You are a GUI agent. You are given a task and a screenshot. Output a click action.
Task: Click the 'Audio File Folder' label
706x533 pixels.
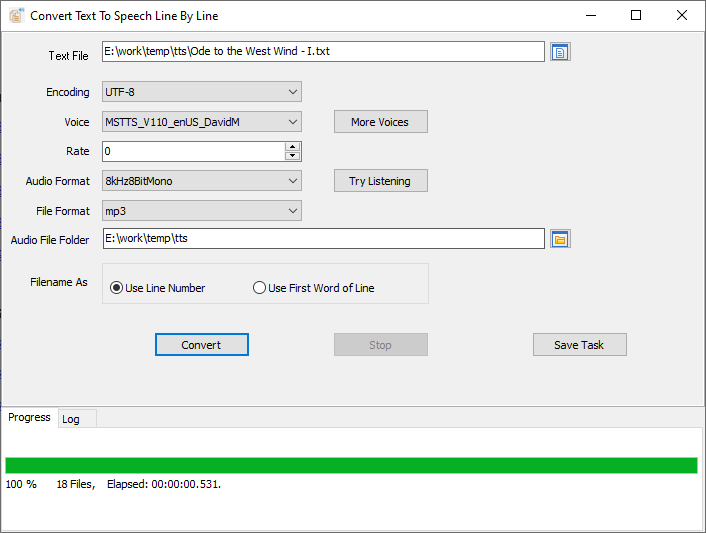click(50, 240)
